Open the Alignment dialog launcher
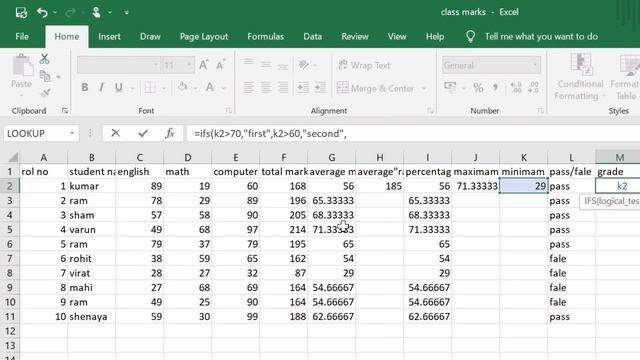The image size is (640, 360). [430, 111]
